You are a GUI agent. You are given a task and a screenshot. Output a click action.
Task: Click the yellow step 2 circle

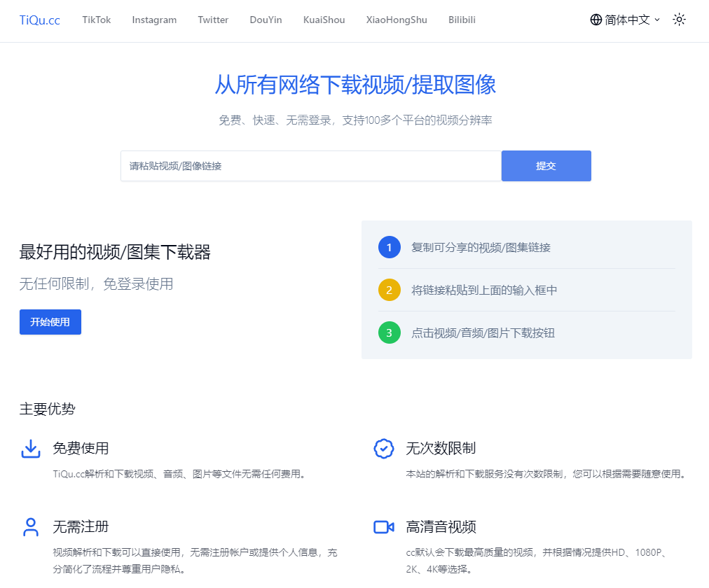click(390, 290)
